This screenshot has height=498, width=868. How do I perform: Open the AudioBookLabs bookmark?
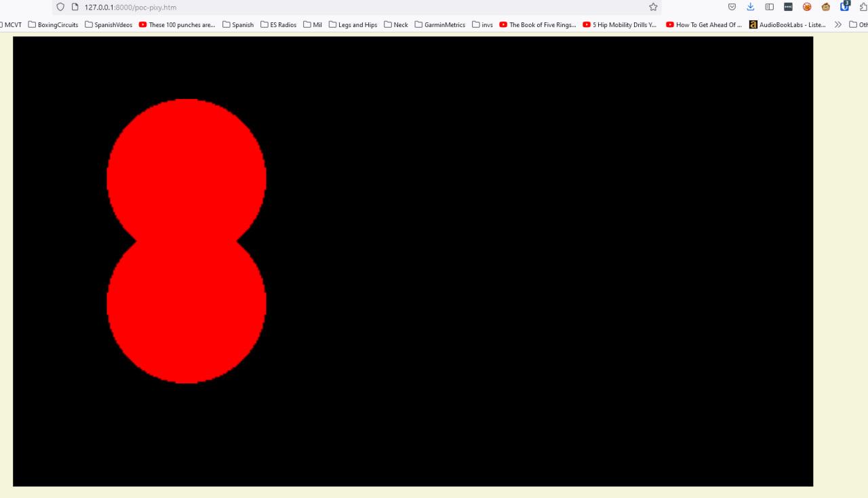[x=787, y=24]
